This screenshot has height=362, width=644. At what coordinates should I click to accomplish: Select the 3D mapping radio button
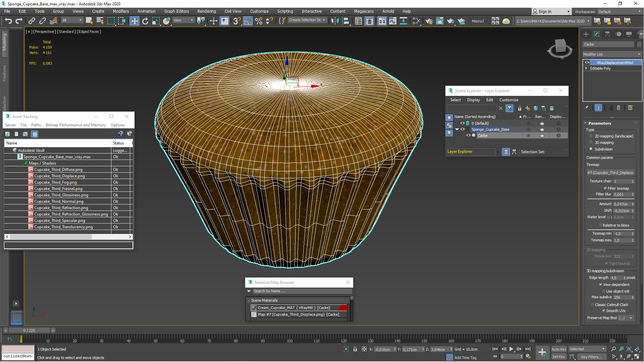(591, 142)
